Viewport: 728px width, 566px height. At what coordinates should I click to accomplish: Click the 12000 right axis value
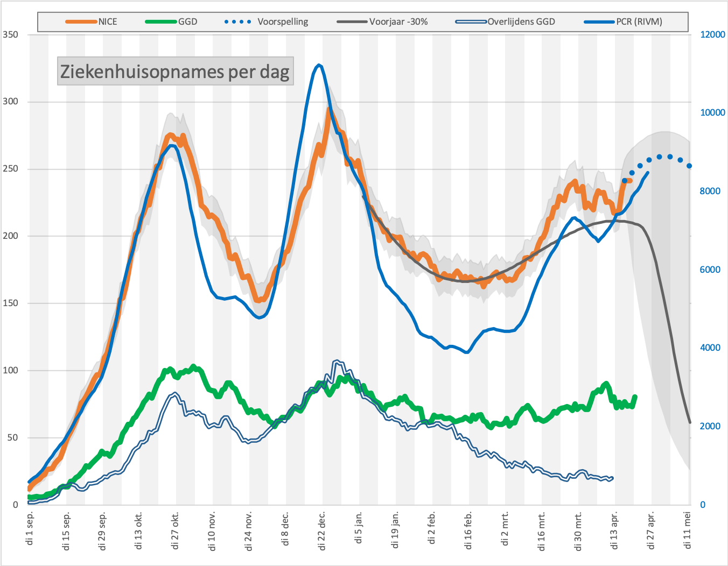point(712,34)
